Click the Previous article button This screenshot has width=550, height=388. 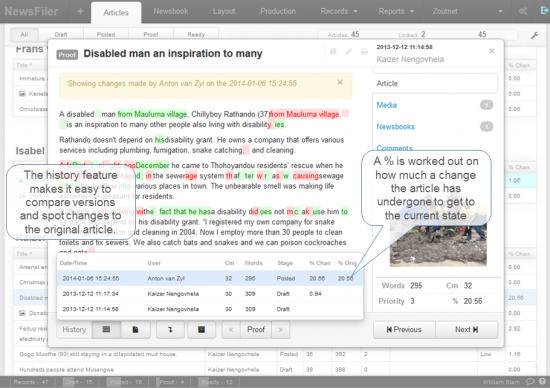pos(404,329)
